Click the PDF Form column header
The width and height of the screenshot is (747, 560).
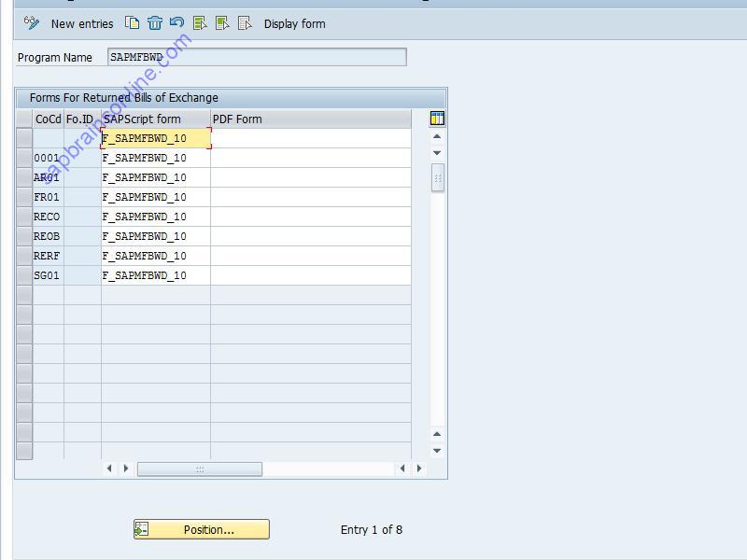311,119
